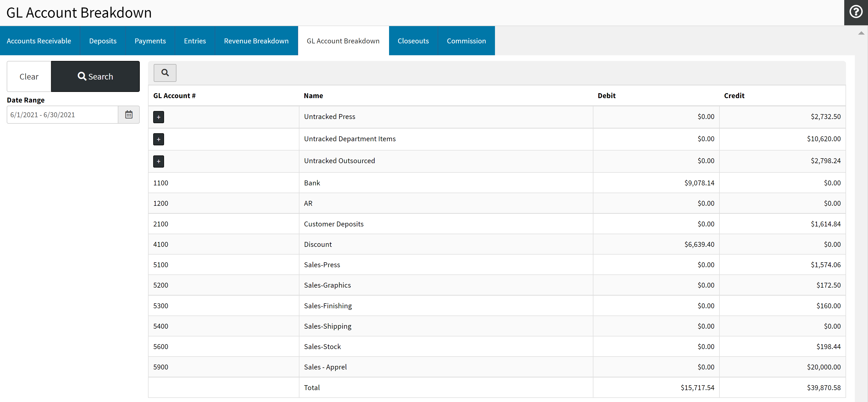Click the Credit column header
Screen dimensions: 868x402
[x=734, y=96]
